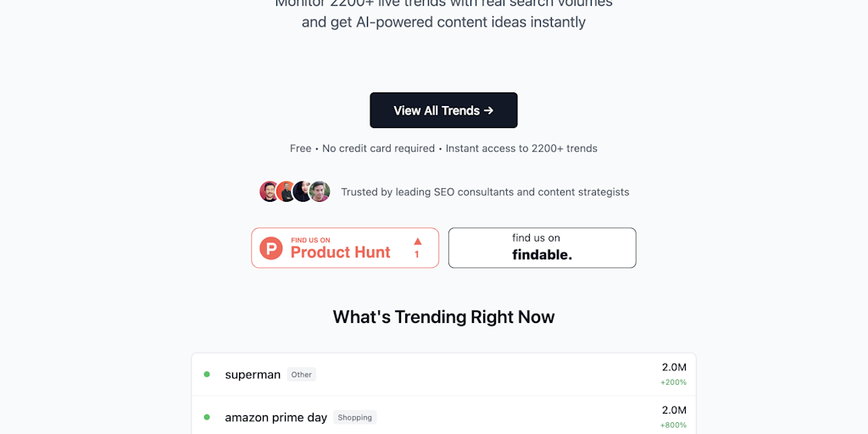Click the Product Hunt upvote count '1'
868x434 pixels.
(417, 254)
